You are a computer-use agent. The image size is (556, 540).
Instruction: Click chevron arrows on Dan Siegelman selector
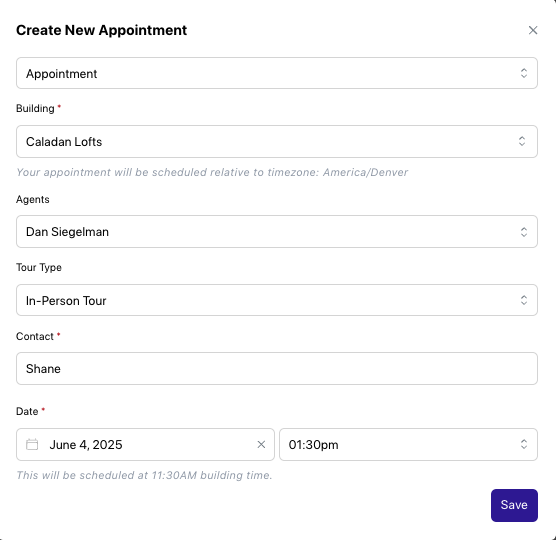coord(524,232)
